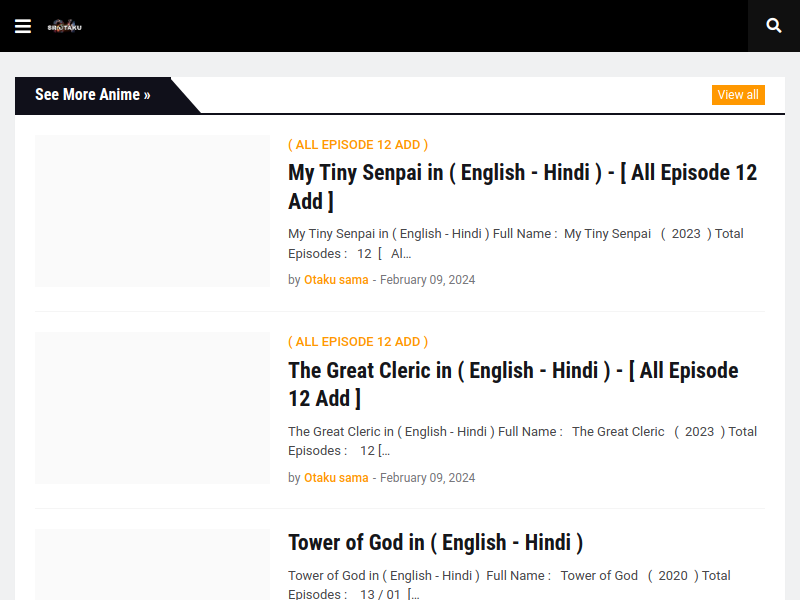Click the site logo in the header
This screenshot has height=600, width=800.
coord(65,26)
